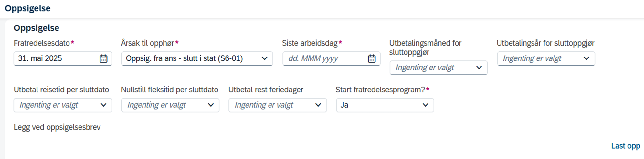Click the chevron of Start fratredelsesprogram
Image resolution: width=644 pixels, height=159 pixels.
click(x=425, y=105)
